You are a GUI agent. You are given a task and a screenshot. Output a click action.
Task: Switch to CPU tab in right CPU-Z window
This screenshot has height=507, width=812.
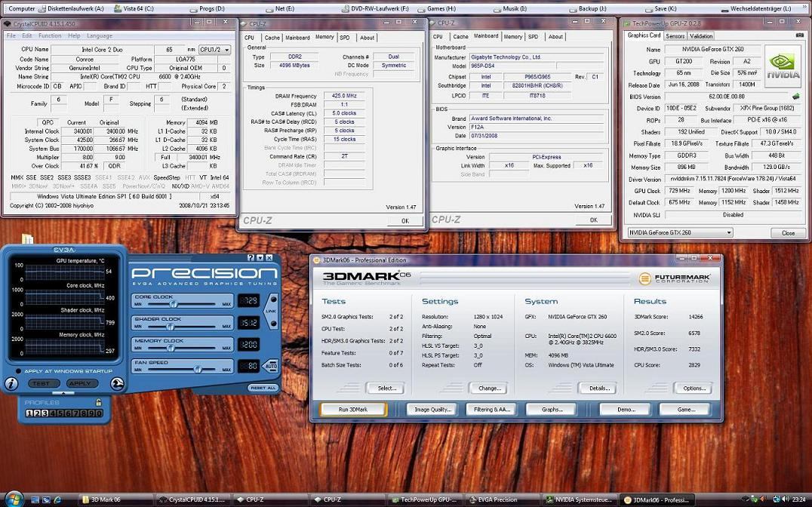[438, 36]
